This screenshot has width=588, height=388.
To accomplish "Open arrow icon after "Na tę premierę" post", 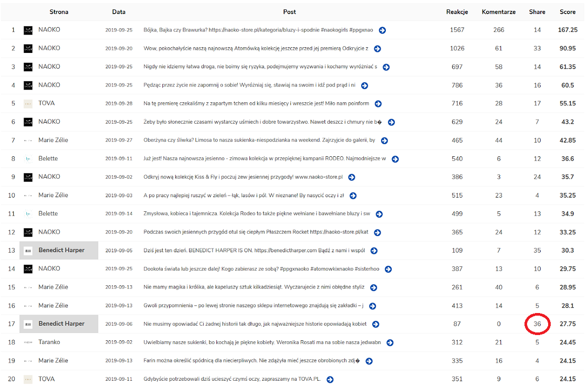I will pyautogui.click(x=378, y=104).
